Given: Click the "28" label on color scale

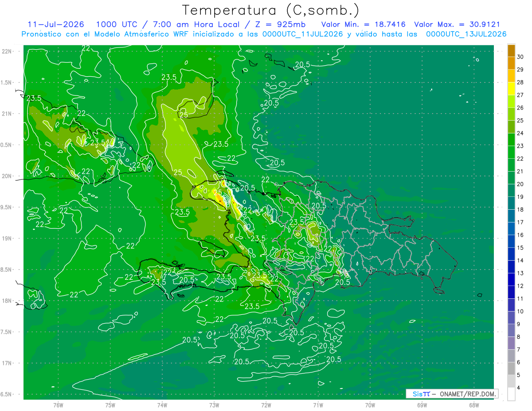Looking at the screenshot, I should [520, 82].
